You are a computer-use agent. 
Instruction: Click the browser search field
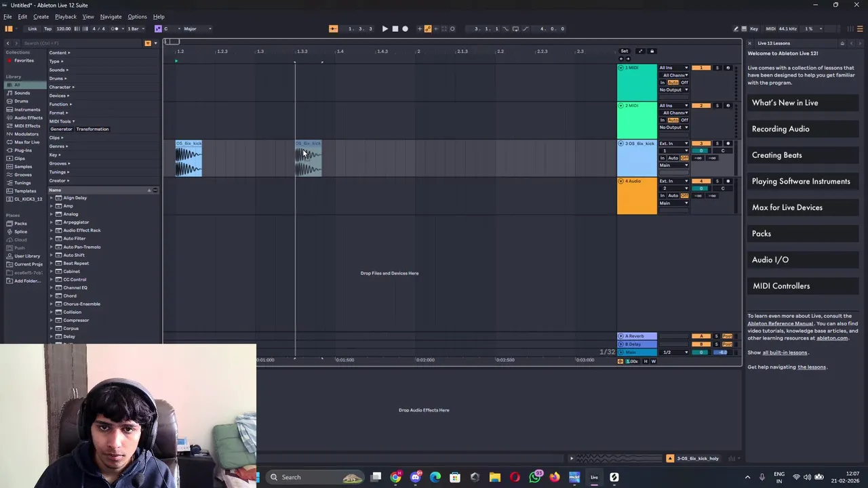tap(81, 43)
